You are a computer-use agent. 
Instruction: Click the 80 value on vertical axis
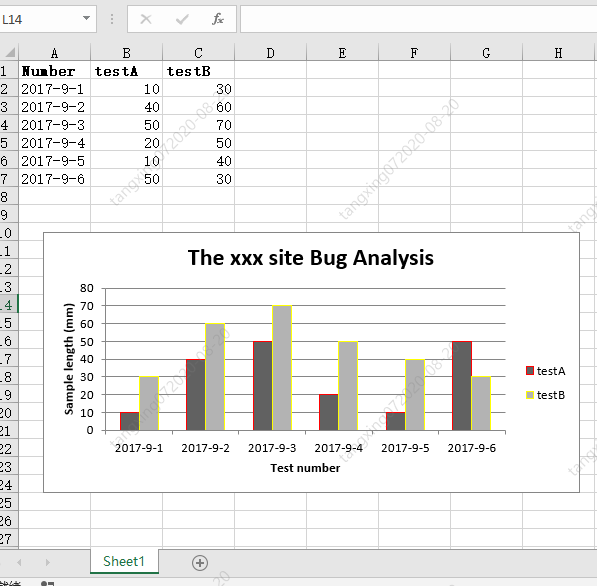[87, 288]
